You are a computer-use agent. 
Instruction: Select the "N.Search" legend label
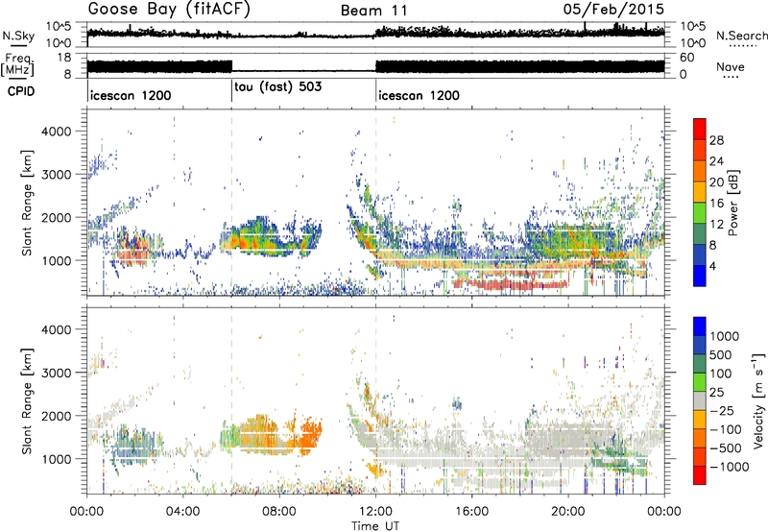point(742,36)
